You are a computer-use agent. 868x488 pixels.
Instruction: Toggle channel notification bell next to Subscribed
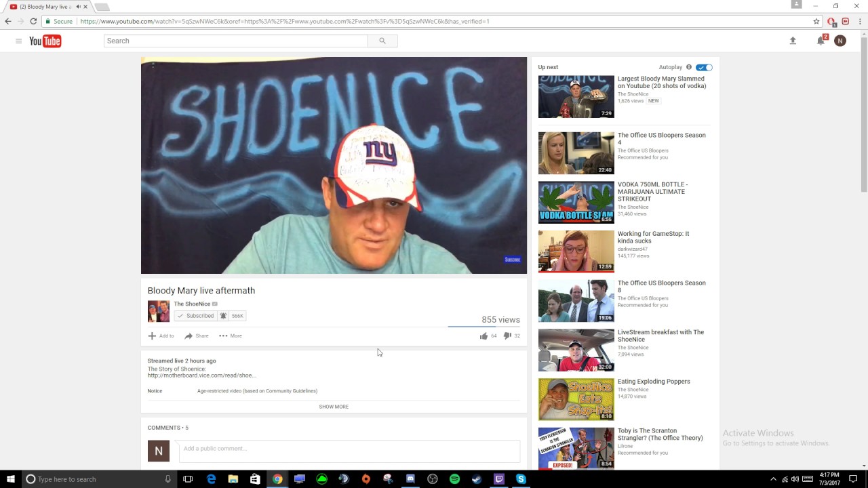click(223, 316)
